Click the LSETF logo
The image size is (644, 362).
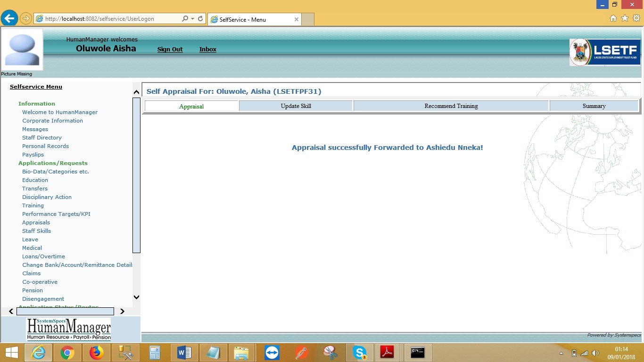point(605,52)
